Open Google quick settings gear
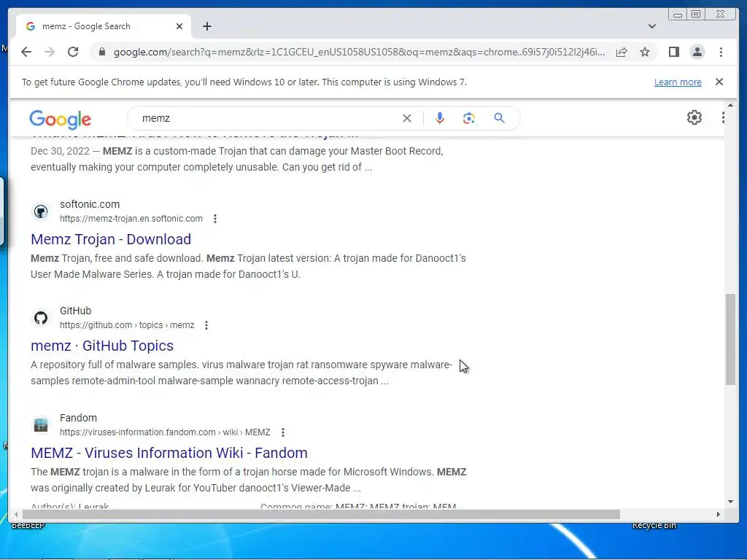This screenshot has width=747, height=560. pos(694,117)
